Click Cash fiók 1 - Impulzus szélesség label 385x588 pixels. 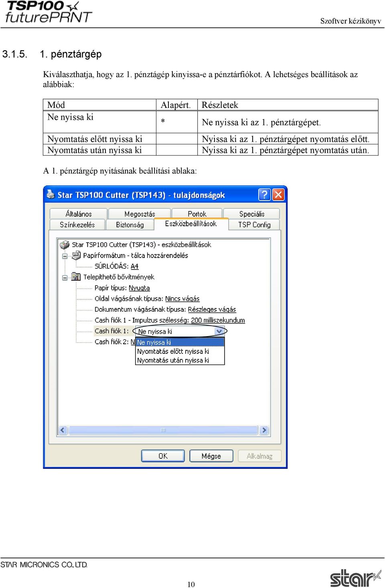142,320
